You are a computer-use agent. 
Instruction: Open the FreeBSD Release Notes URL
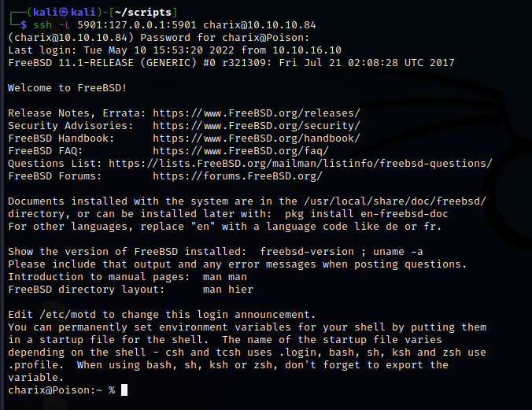click(x=256, y=113)
